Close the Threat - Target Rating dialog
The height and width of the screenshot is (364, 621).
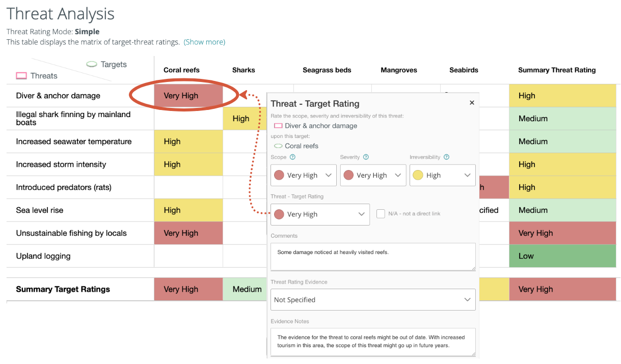472,103
